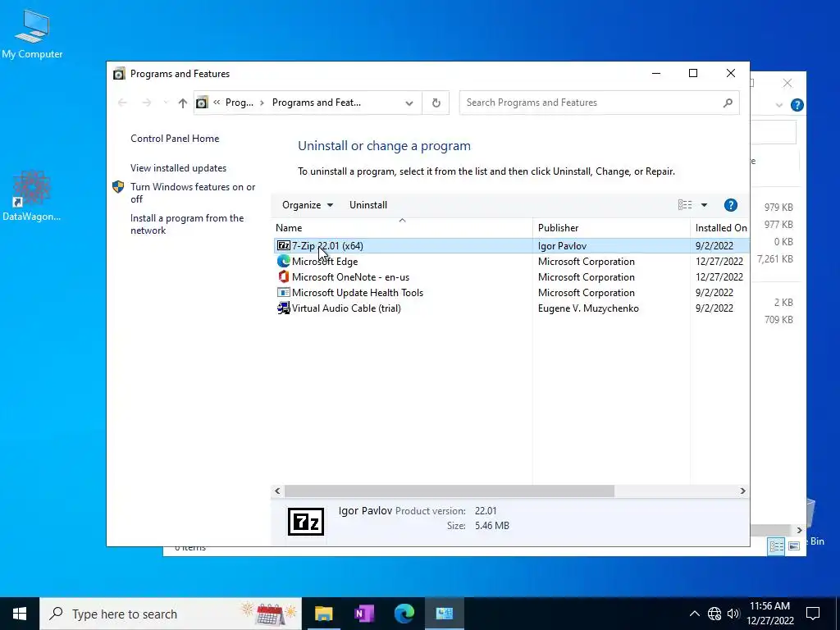
Task: Click the Control Panel taskbar icon
Action: click(x=445, y=614)
